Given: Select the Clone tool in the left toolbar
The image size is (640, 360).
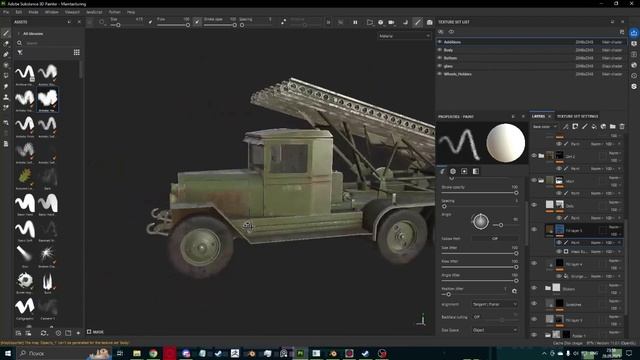Looking at the screenshot, I should pyautogui.click(x=6, y=97).
